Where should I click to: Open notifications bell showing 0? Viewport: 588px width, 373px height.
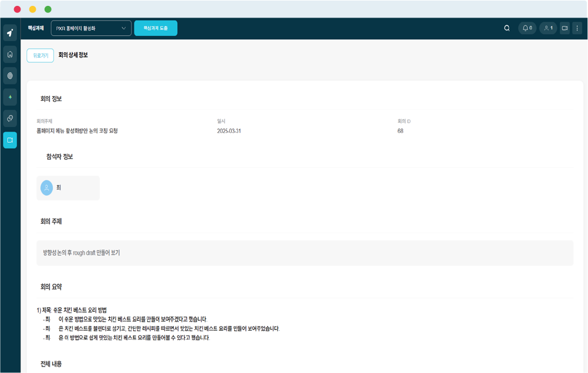[527, 28]
